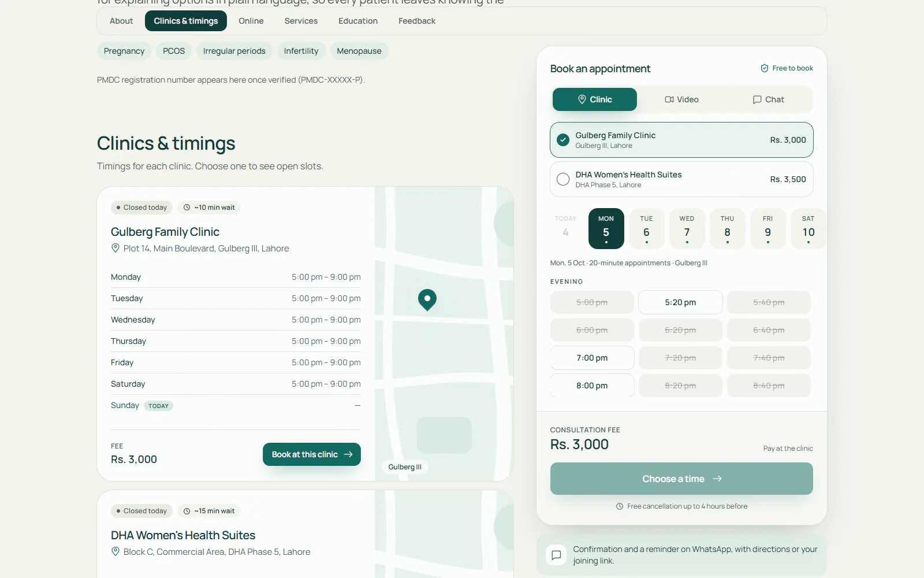
Task: Click the clock icon in ~15 min wait badge
Action: (x=187, y=511)
